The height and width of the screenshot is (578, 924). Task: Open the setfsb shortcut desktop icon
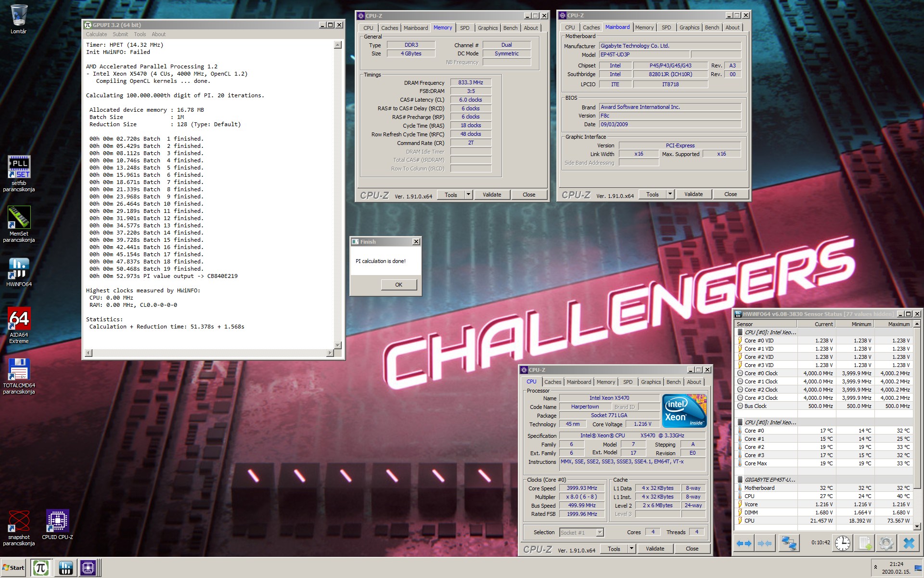point(19,173)
